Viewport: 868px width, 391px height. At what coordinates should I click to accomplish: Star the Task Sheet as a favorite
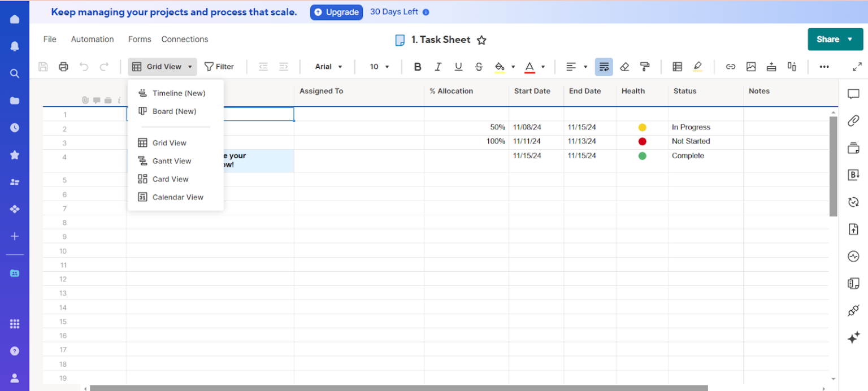(481, 40)
